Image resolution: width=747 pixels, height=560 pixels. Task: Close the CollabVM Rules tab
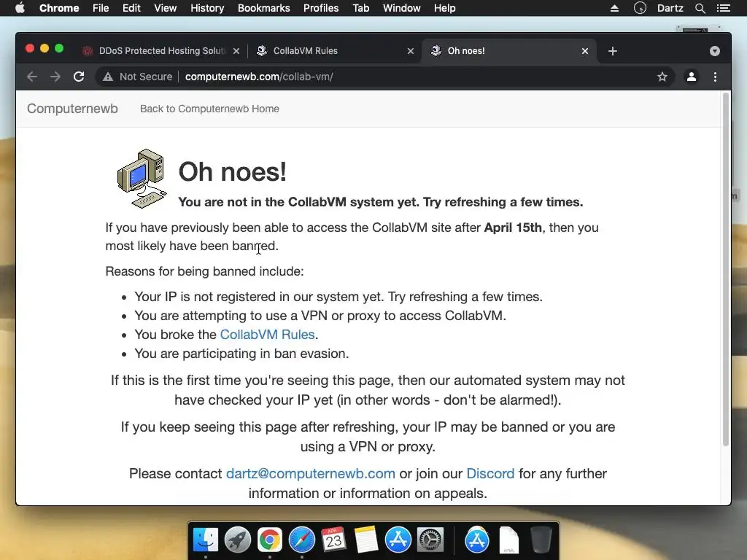click(x=411, y=51)
